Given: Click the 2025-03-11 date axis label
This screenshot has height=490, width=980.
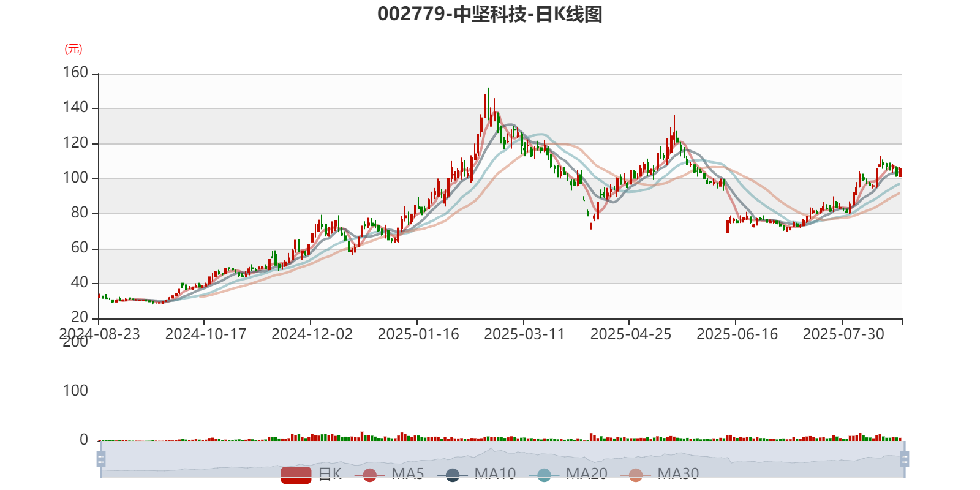Looking at the screenshot, I should click(524, 334).
